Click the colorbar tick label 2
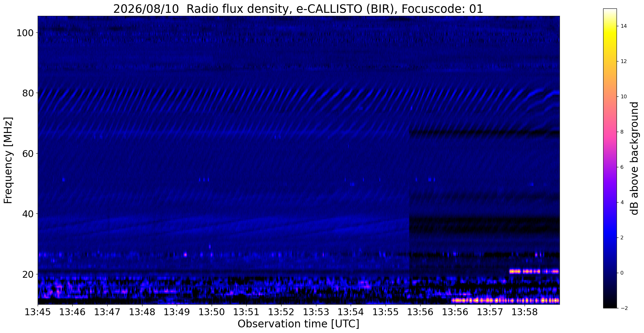The image size is (644, 333). coord(622,238)
